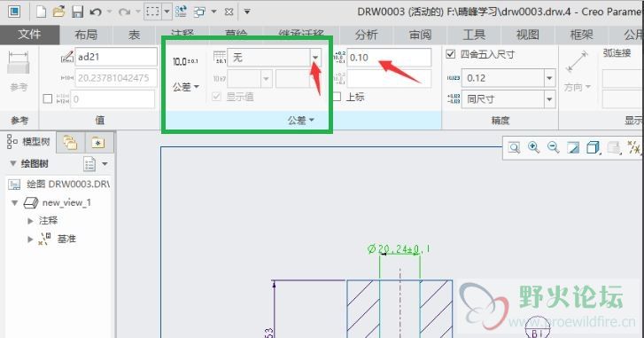Open the 0.12 precision dropdown

click(549, 78)
